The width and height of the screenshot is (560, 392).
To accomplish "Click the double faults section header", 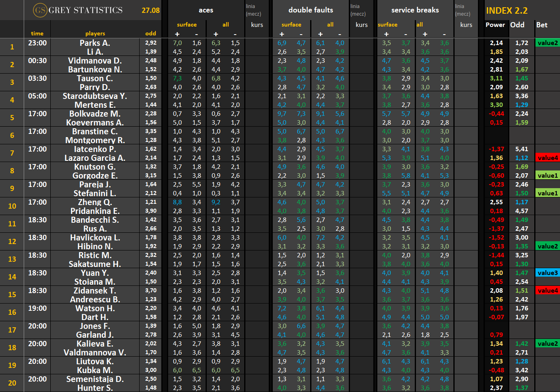I will [x=311, y=10].
